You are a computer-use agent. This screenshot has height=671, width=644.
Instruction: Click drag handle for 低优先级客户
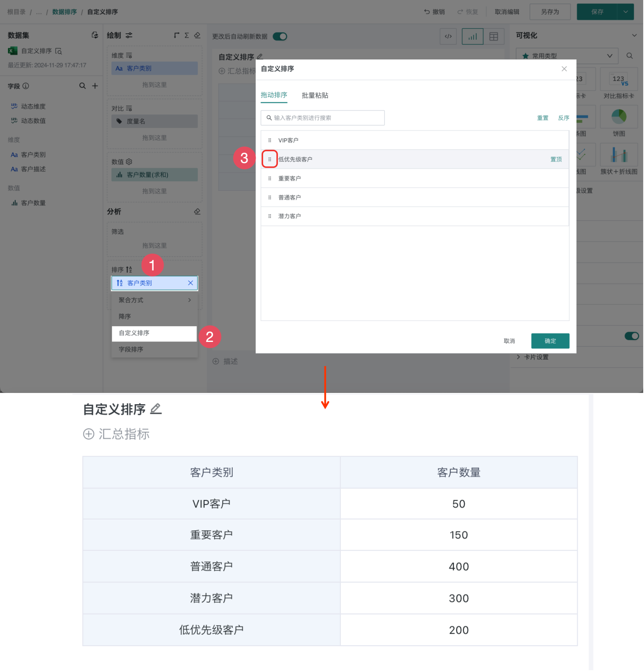click(x=270, y=159)
